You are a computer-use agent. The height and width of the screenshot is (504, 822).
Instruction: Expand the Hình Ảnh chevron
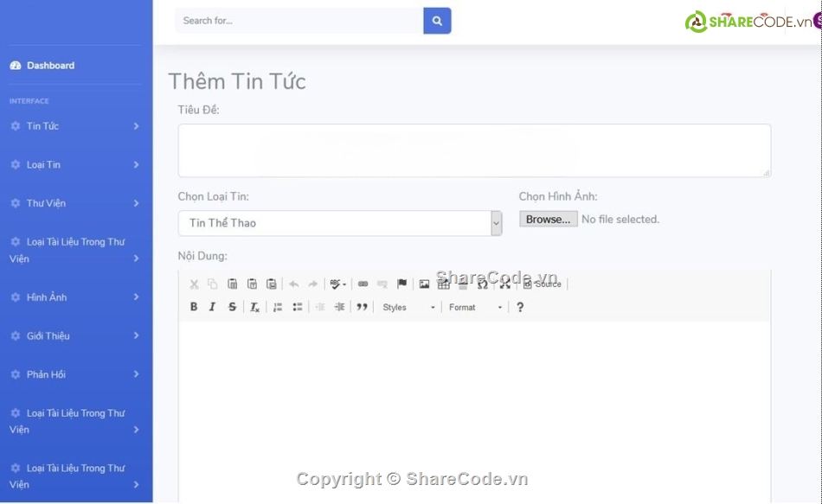click(x=137, y=297)
